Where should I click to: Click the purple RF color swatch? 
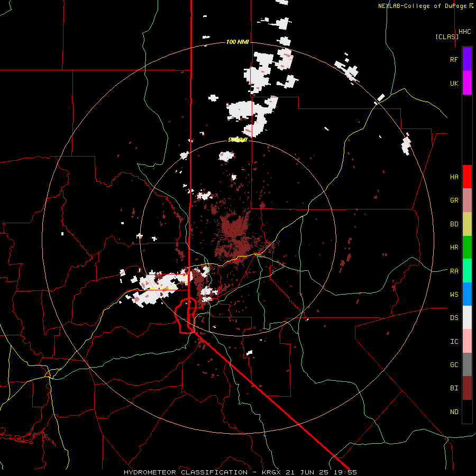click(x=467, y=59)
